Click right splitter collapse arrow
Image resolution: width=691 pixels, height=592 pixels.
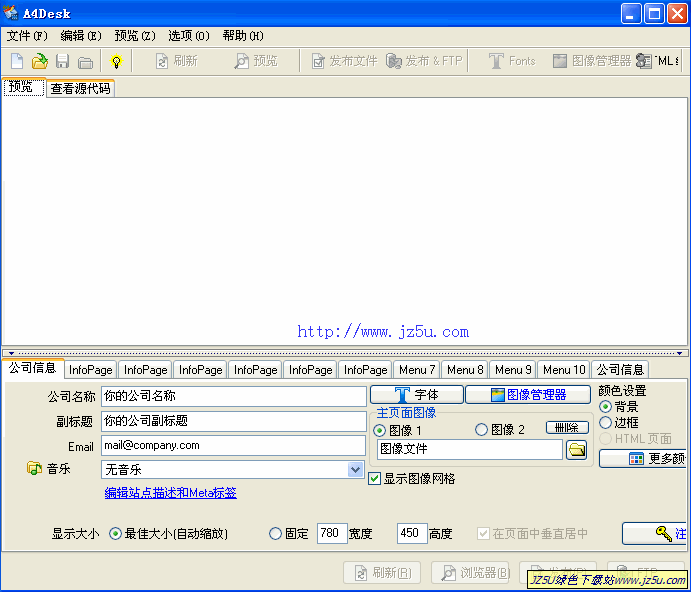tap(680, 353)
